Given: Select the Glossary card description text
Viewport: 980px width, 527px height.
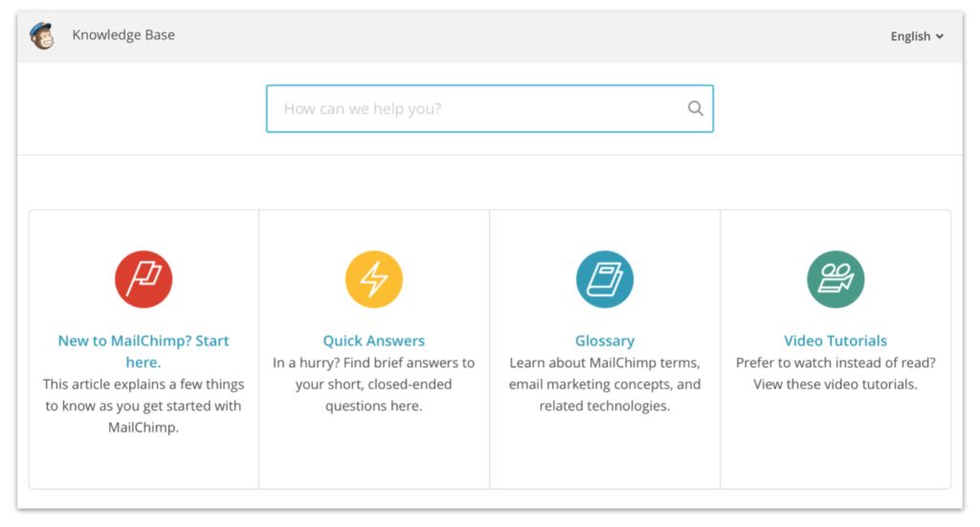Looking at the screenshot, I should pos(605,384).
